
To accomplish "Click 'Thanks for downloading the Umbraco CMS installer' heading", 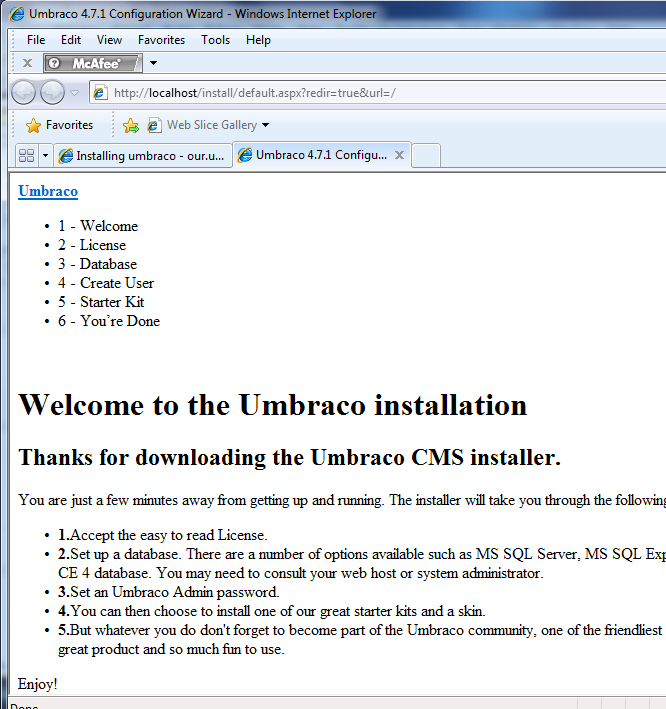I will (289, 457).
